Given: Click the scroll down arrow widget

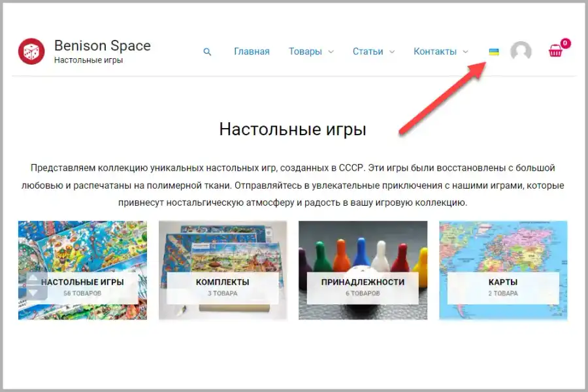Looking at the screenshot, I should [33, 293].
